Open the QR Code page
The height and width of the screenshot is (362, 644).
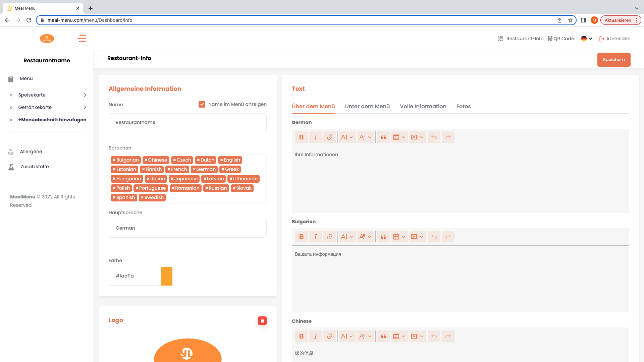(x=560, y=39)
